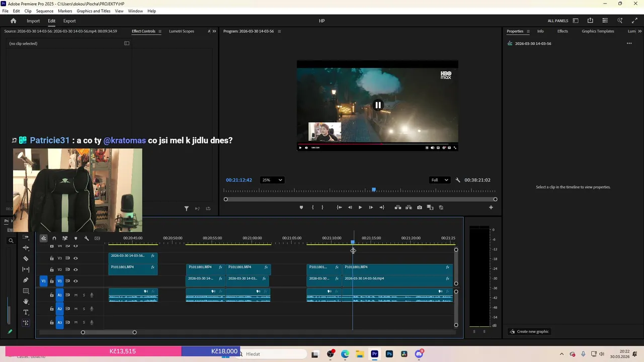Go to In point in Program monitor
The width and height of the screenshot is (644, 362).
[340, 207]
